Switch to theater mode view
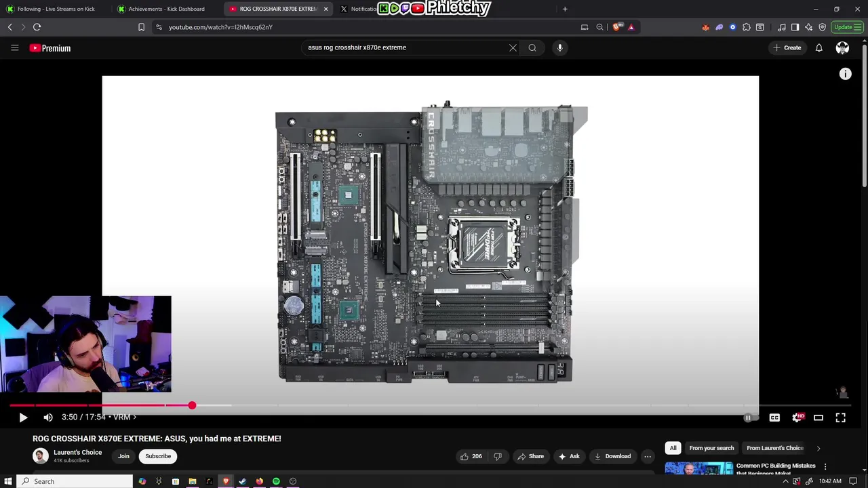 tap(818, 418)
